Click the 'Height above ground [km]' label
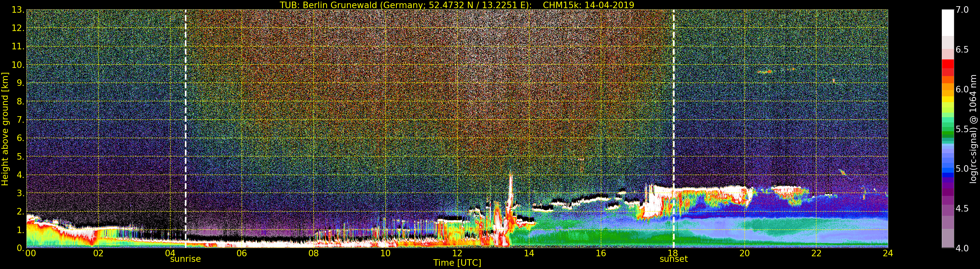This screenshot has width=980, height=269. [5, 129]
